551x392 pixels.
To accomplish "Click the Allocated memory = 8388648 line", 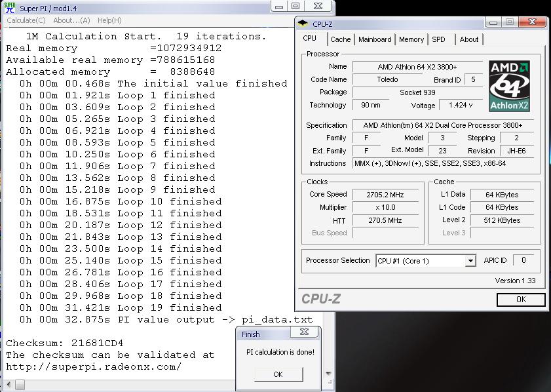I will click(110, 71).
